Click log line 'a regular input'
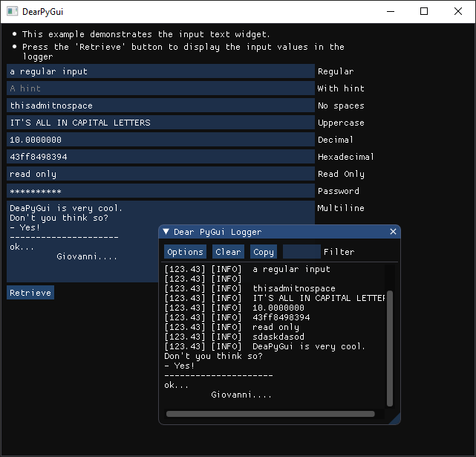 click(291, 269)
